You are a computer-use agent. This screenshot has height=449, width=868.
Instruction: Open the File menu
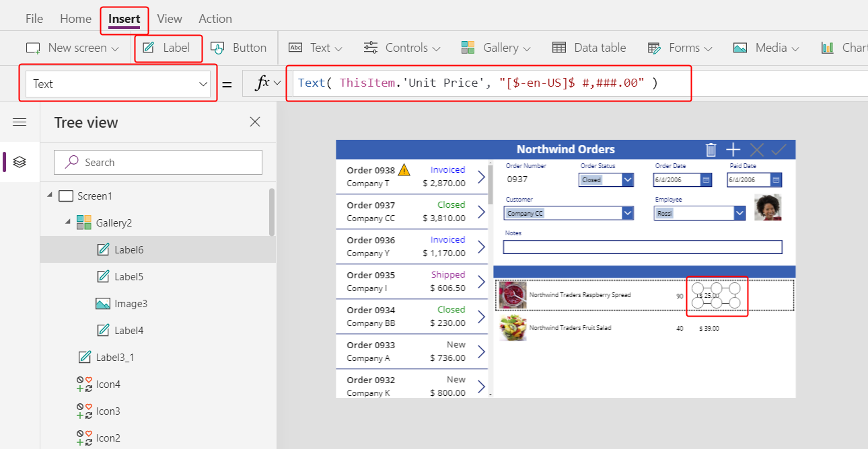tap(34, 19)
